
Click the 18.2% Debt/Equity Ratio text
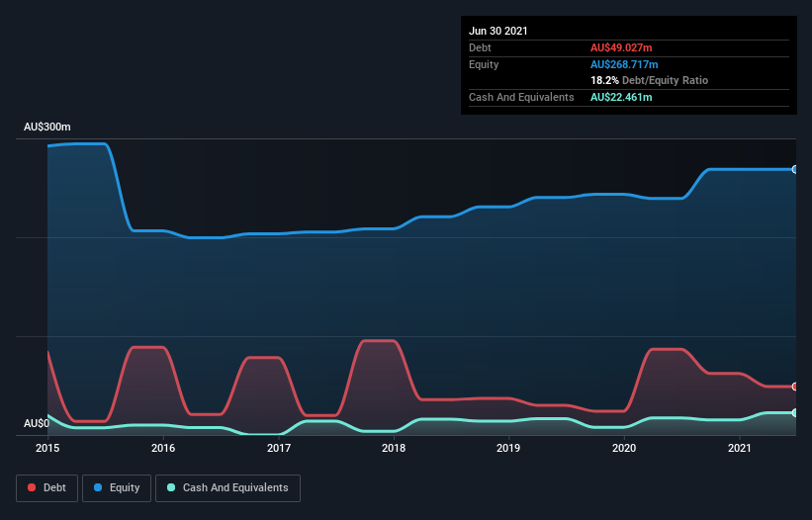click(x=650, y=80)
